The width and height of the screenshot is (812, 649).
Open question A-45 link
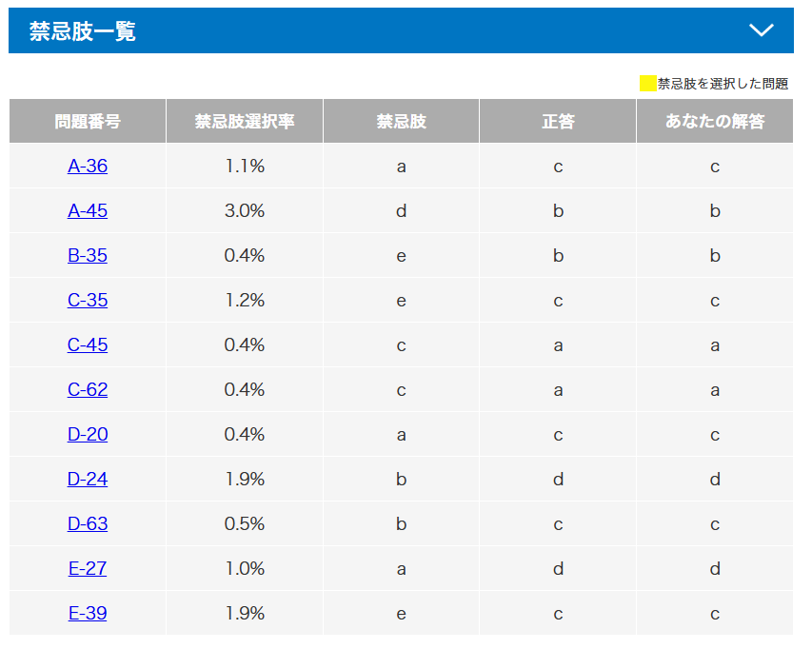[x=88, y=211]
